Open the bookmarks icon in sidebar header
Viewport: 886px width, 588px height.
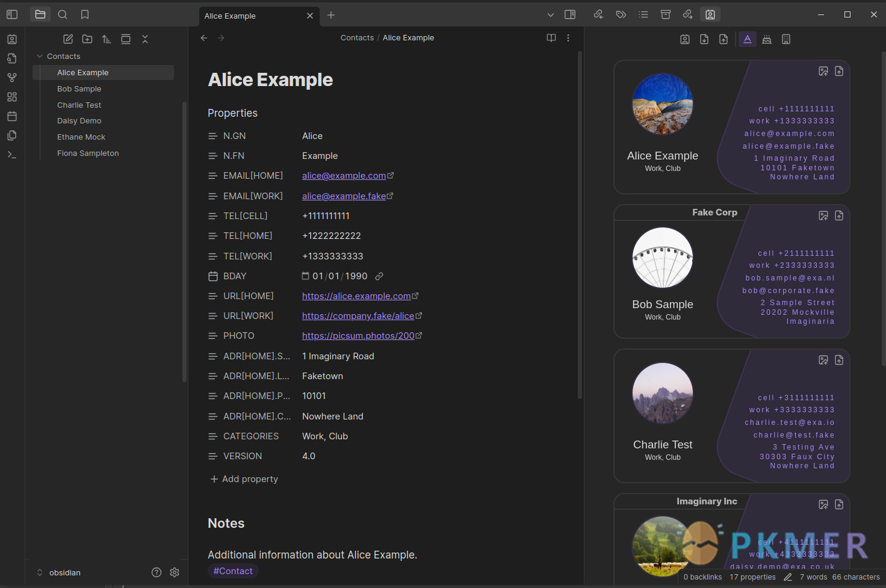85,14
